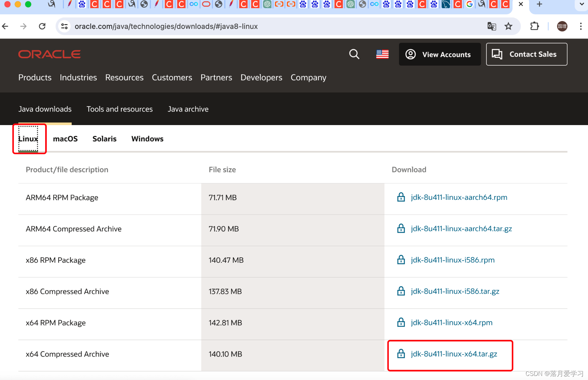Open the Extensions puzzle icon
This screenshot has width=588, height=380.
pos(534,26)
